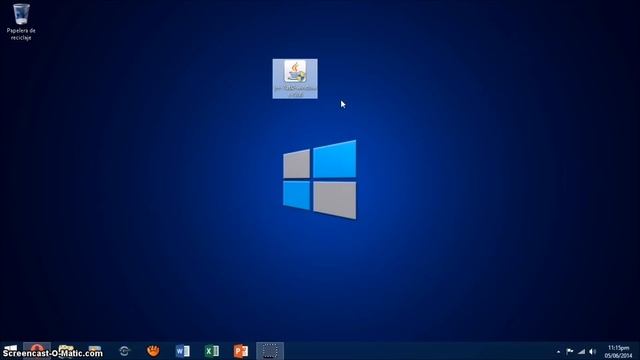Open Microsoft PowerPoint from the taskbar
The width and height of the screenshot is (640, 360).
[241, 351]
